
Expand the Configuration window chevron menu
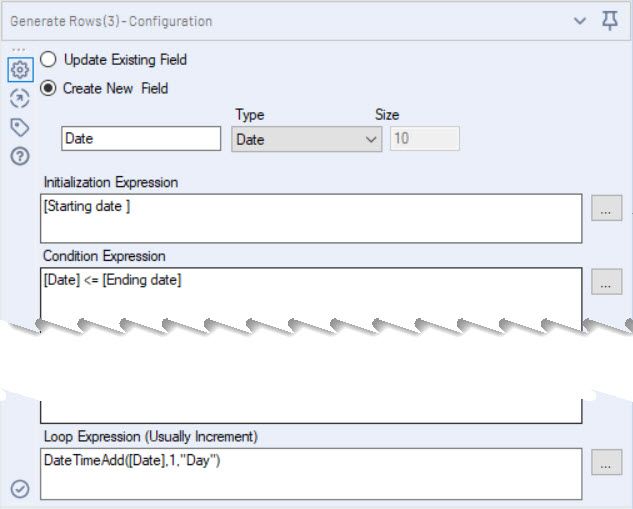click(x=579, y=20)
